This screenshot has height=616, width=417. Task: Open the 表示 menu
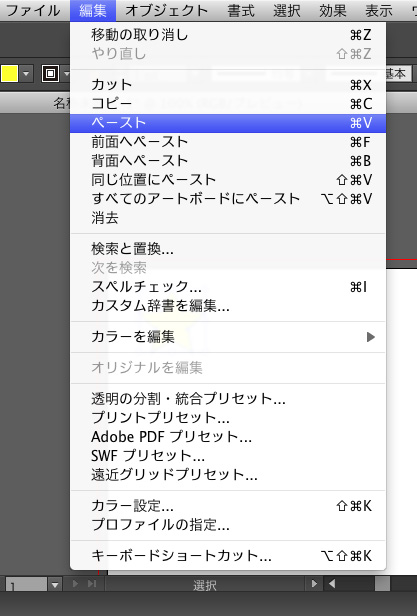[378, 11]
